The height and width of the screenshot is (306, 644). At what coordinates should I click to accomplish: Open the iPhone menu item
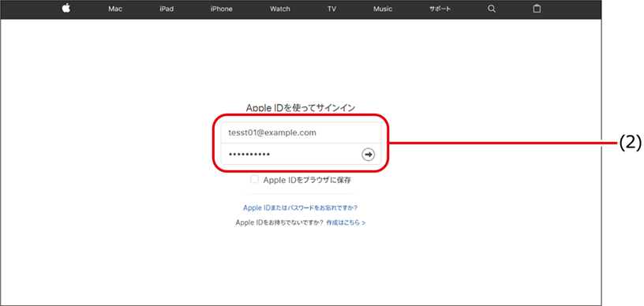pos(221,9)
